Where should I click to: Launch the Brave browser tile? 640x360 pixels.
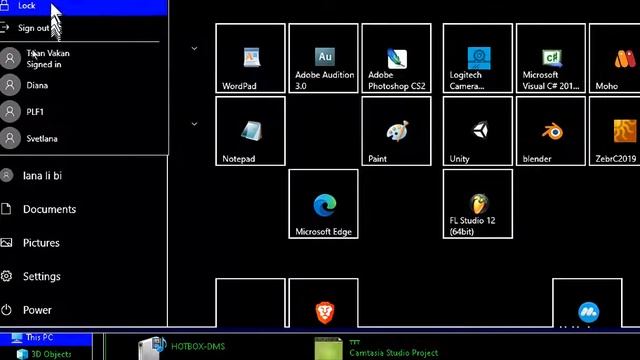[x=323, y=303]
